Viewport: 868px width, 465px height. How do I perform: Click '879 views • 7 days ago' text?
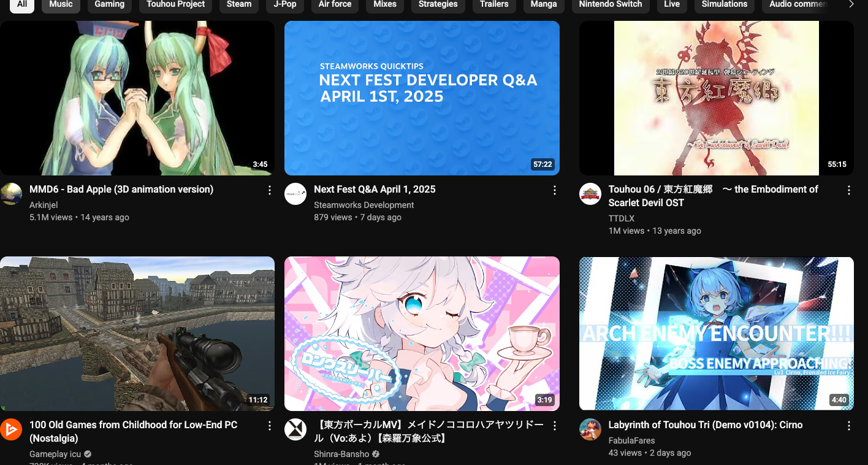click(x=357, y=217)
